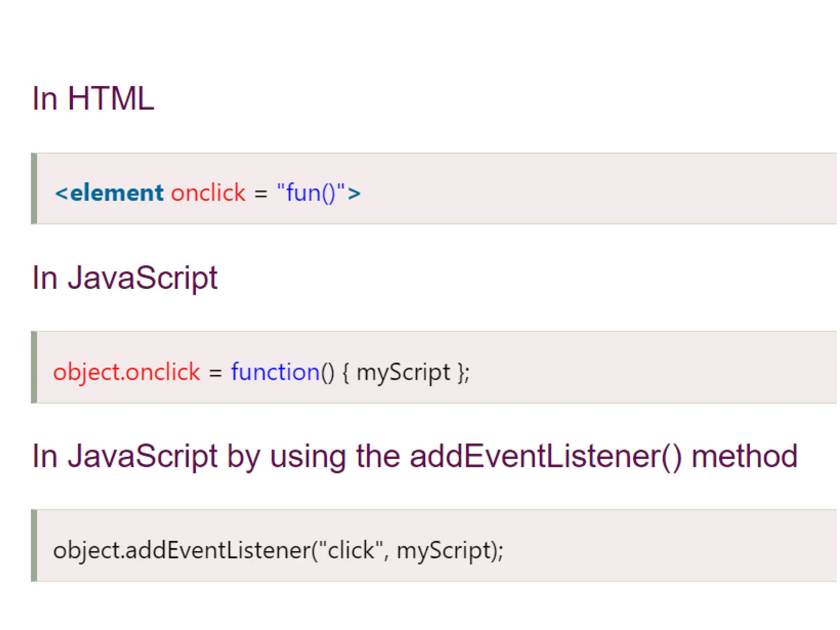This screenshot has width=840, height=630.
Task: Click the green left border of the addEventListener block
Action: (34, 546)
